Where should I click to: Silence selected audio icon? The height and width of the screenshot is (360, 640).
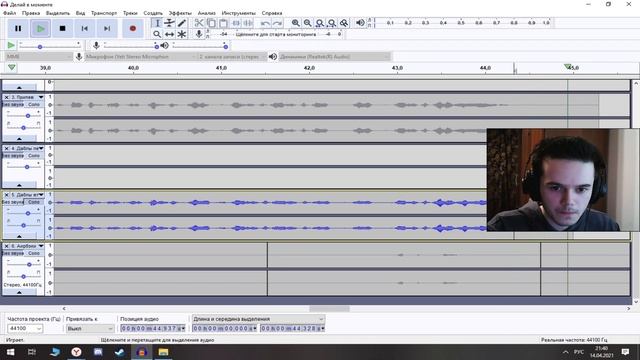(x=248, y=23)
